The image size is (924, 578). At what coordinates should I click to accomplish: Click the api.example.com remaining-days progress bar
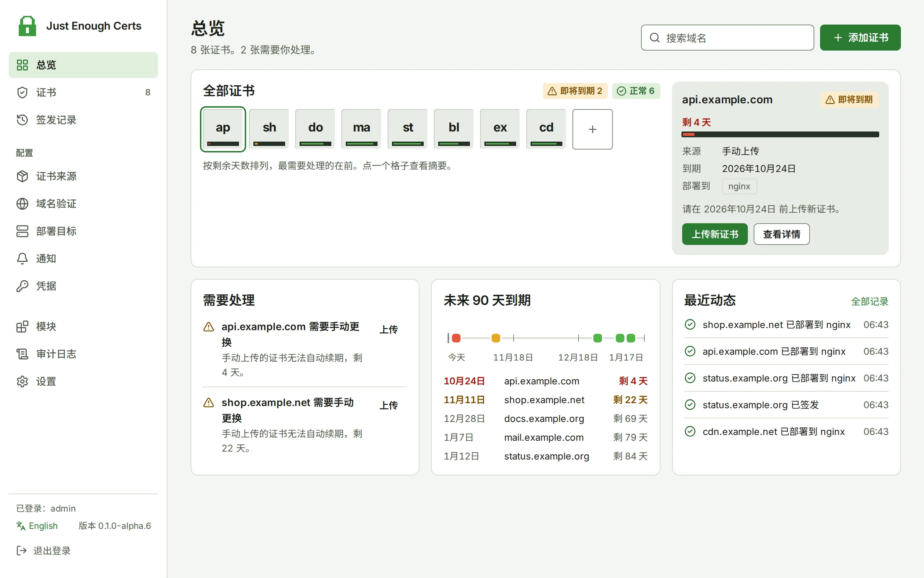click(780, 134)
